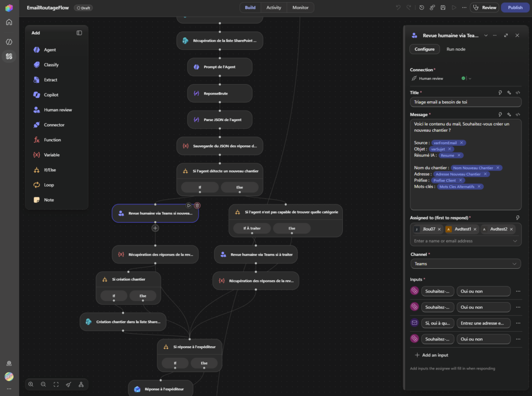Edit the Title field text
Viewport: 532px width, 396px height.
click(465, 102)
